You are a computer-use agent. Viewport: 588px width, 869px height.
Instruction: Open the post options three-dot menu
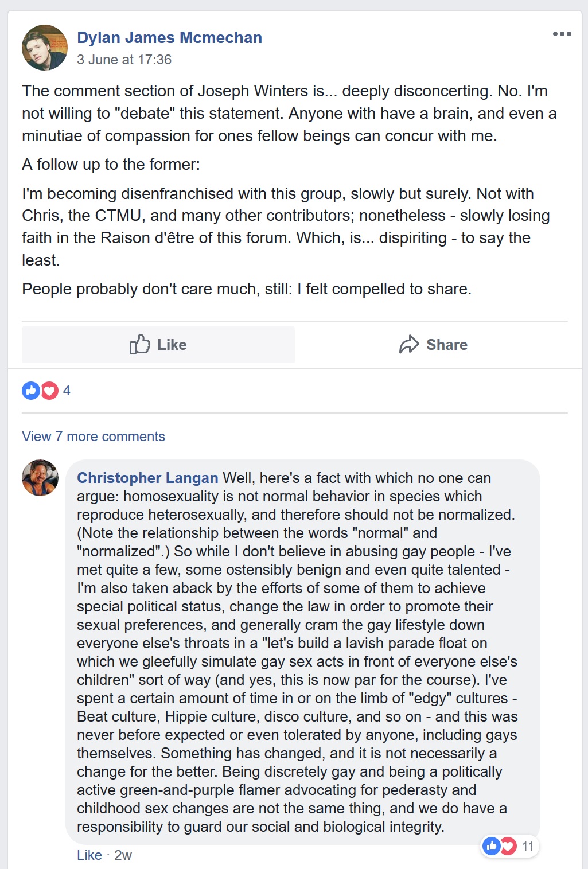point(562,34)
